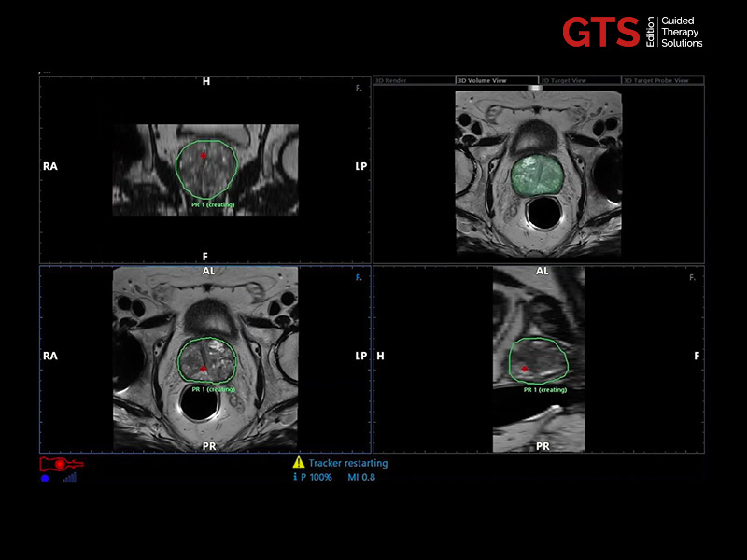This screenshot has height=560, width=747.
Task: Click the red ultrasound probe tracker icon
Action: [61, 463]
